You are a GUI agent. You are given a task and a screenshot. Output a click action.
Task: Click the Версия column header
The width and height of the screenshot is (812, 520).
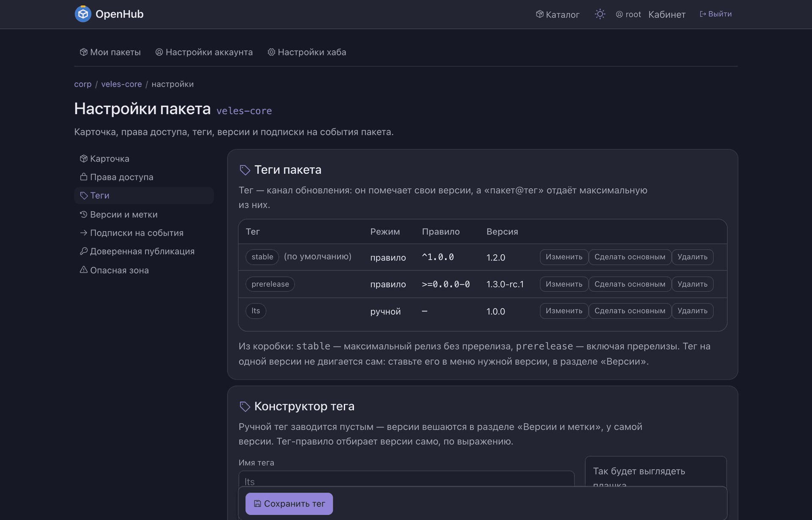pos(502,232)
